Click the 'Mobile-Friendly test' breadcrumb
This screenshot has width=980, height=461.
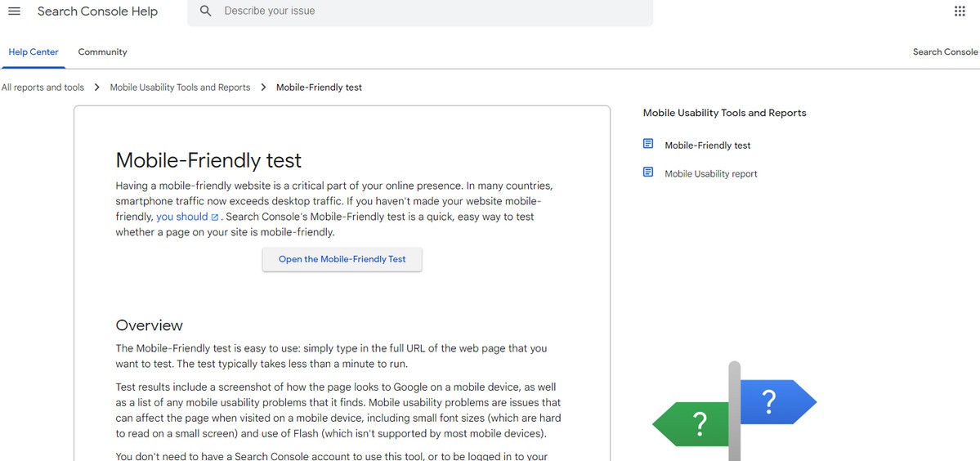[319, 87]
